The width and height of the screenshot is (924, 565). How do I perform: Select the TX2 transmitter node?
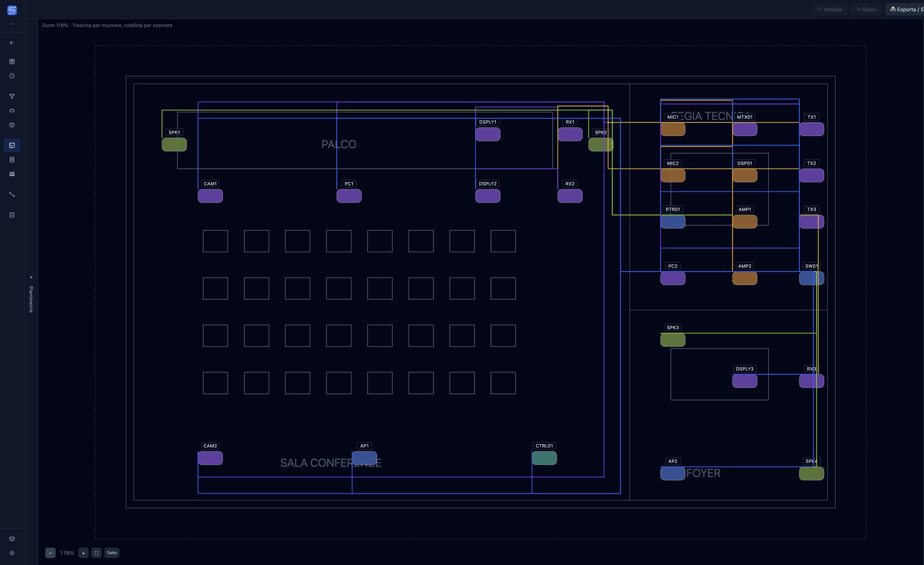point(811,175)
